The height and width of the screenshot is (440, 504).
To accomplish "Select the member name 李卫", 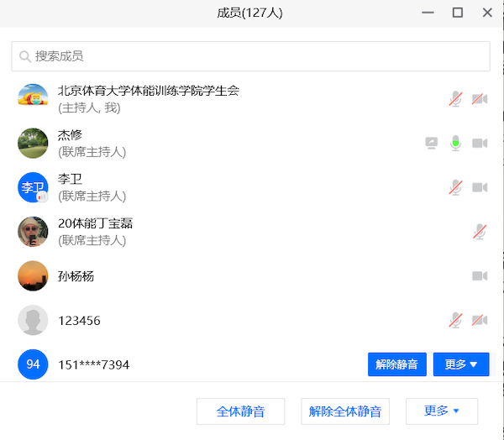I will pyautogui.click(x=70, y=179).
